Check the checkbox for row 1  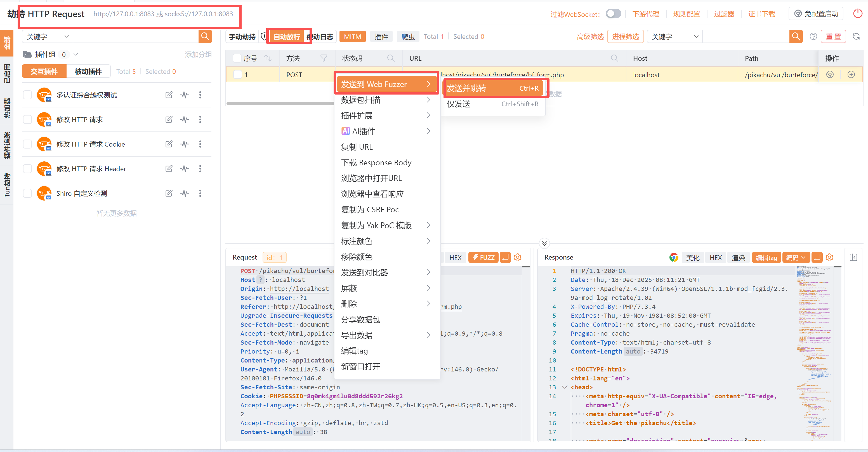(238, 74)
